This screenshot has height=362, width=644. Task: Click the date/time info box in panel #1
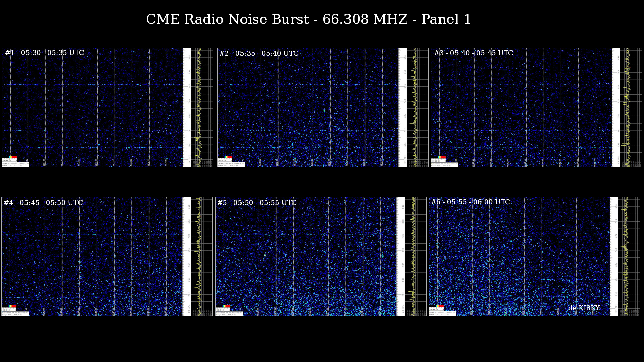pos(15,164)
